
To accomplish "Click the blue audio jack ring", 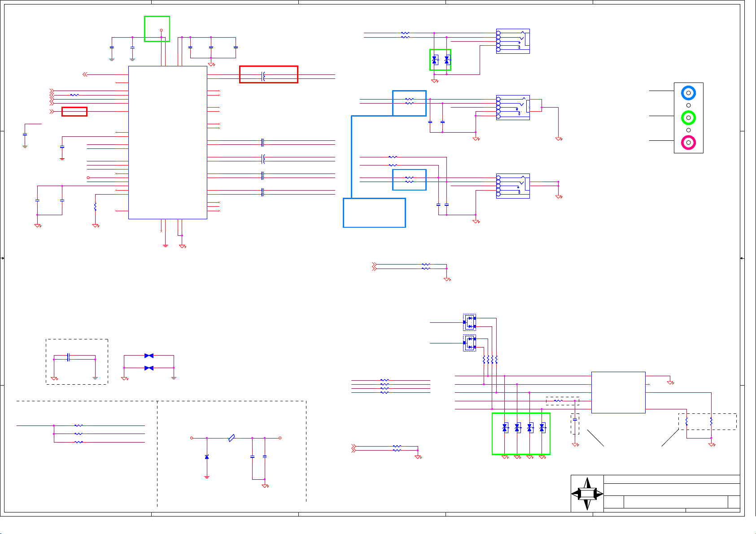I will (688, 93).
